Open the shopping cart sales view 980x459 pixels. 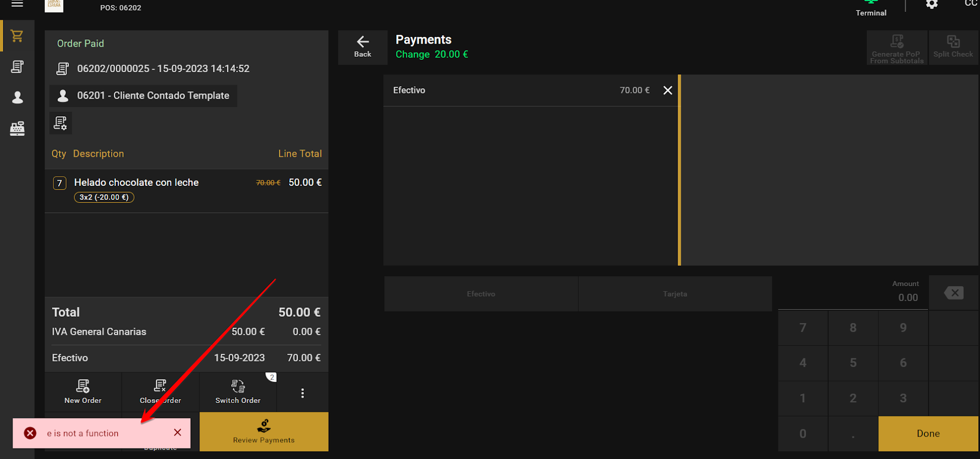pos(17,36)
